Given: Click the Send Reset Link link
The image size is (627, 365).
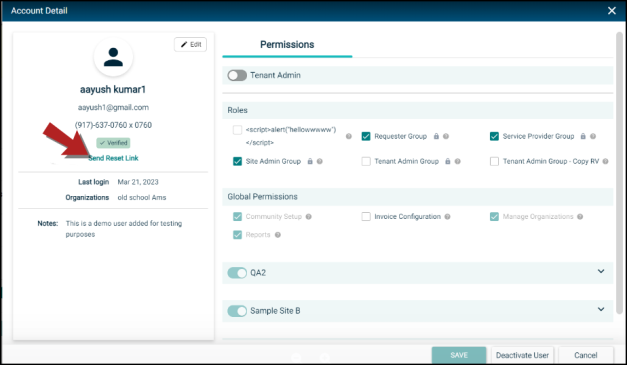Looking at the screenshot, I should pyautogui.click(x=113, y=158).
